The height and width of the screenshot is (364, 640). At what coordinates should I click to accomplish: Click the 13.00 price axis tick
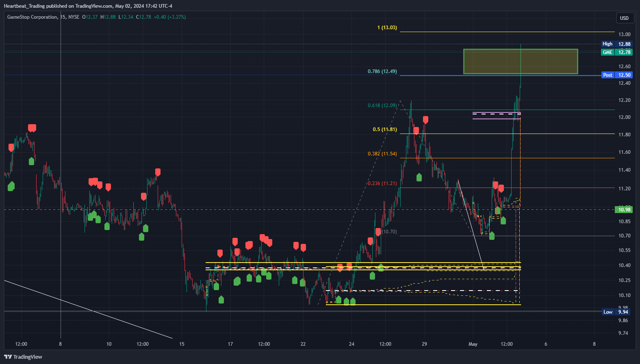tap(624, 34)
